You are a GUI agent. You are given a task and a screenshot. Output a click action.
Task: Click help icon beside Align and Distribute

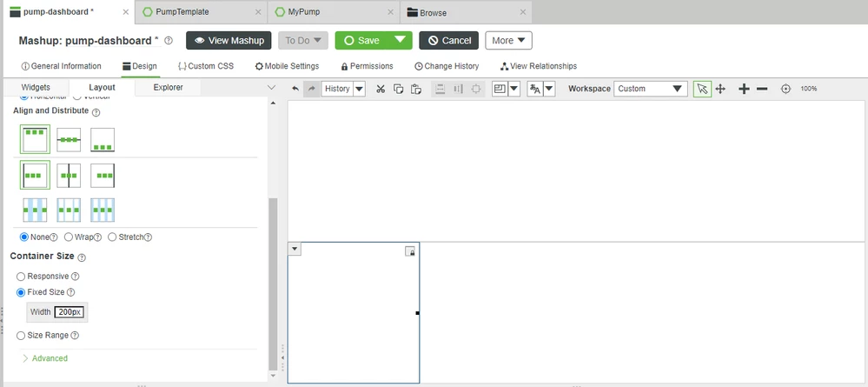tap(96, 112)
